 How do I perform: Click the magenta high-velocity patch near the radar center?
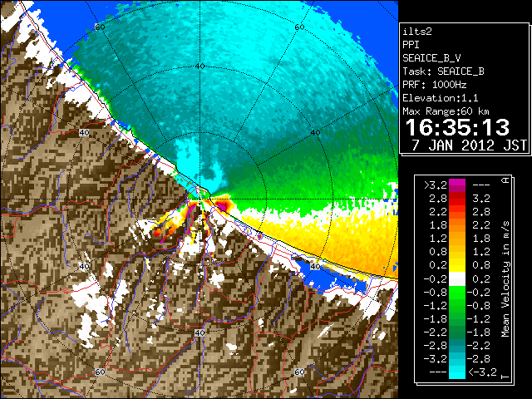point(222,206)
